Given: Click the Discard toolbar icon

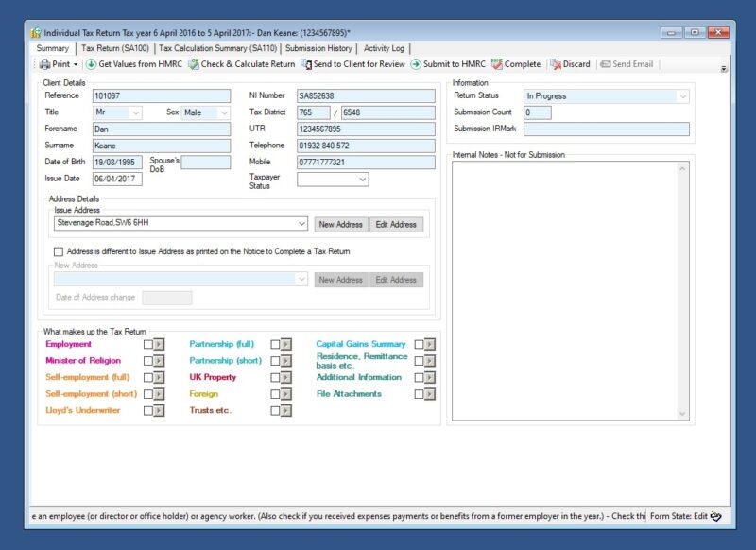Looking at the screenshot, I should coord(556,64).
